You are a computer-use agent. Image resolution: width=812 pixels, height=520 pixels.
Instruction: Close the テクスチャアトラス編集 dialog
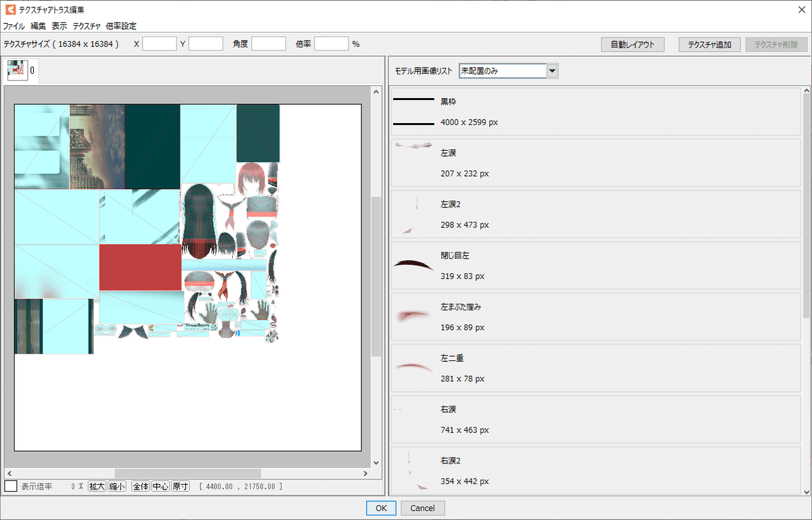point(800,9)
